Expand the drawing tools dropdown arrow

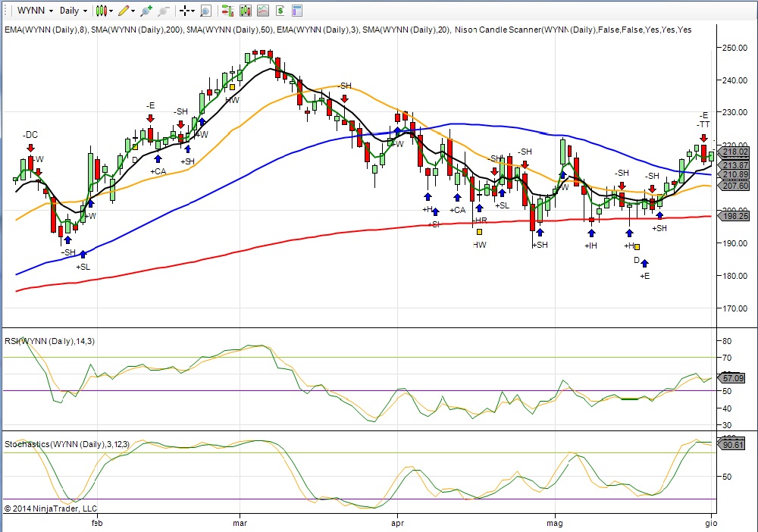[x=133, y=11]
